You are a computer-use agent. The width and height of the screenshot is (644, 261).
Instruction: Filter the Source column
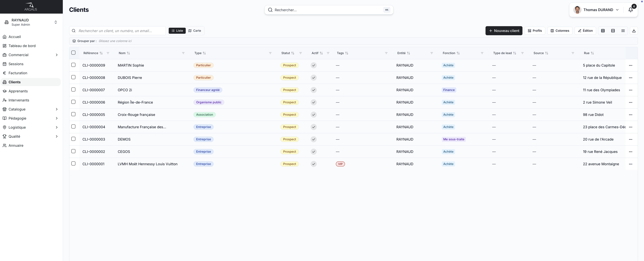click(x=573, y=53)
